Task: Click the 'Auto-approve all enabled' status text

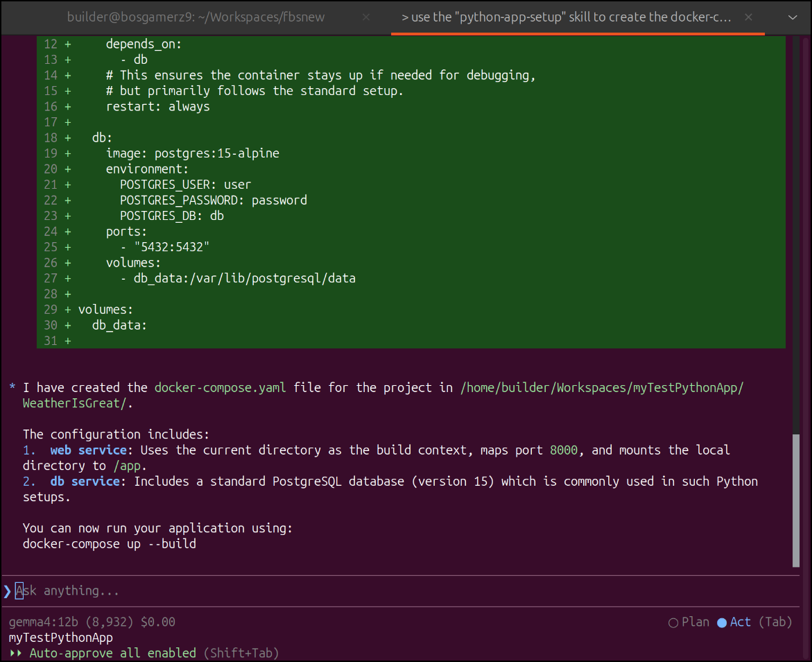Action: pyautogui.click(x=113, y=653)
